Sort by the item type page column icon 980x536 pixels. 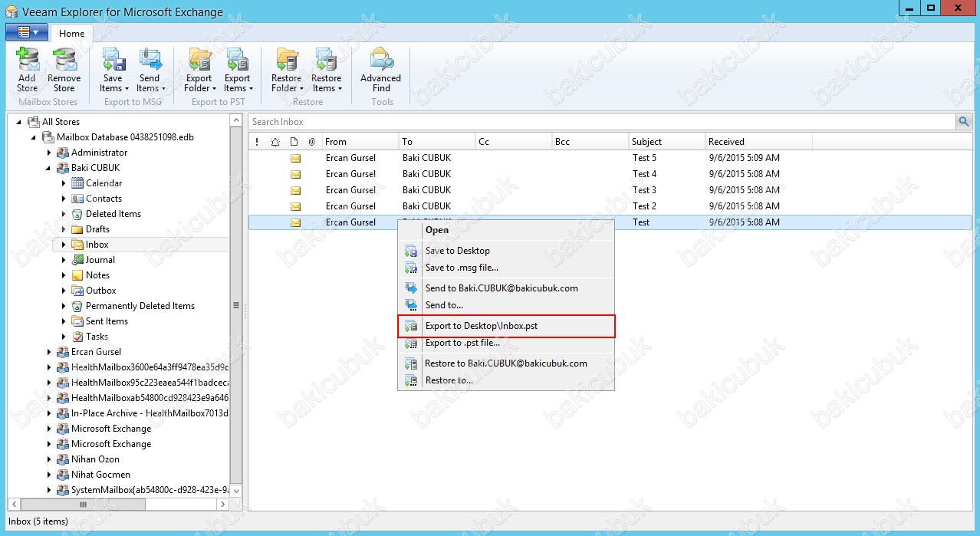click(x=294, y=142)
